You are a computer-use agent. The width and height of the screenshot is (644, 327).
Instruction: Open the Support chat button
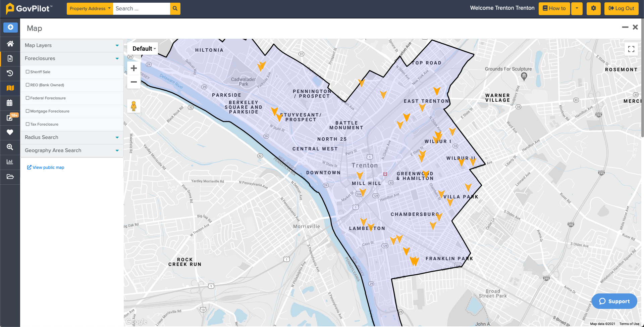point(614,301)
